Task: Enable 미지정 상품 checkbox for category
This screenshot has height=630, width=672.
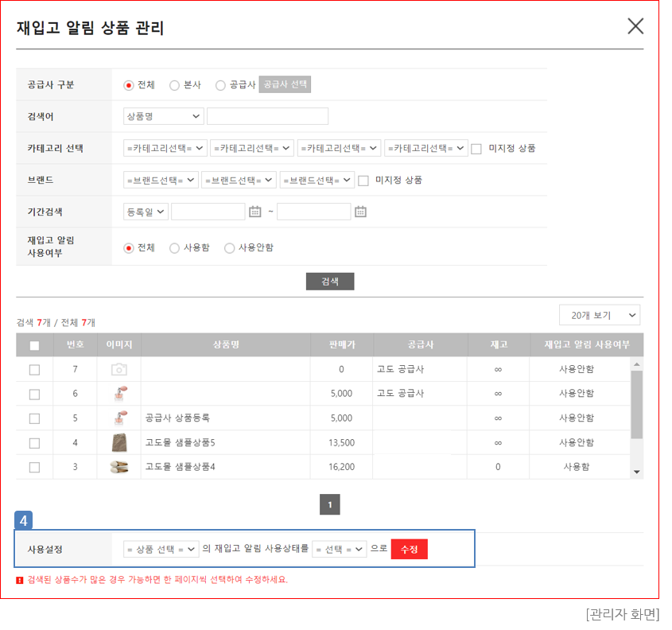Action: point(476,149)
